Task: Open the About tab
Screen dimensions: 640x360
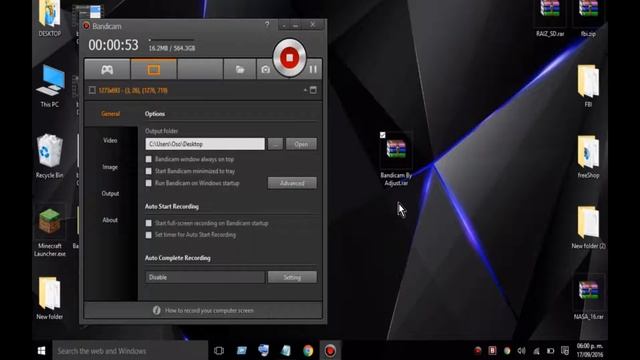Action: (110, 220)
